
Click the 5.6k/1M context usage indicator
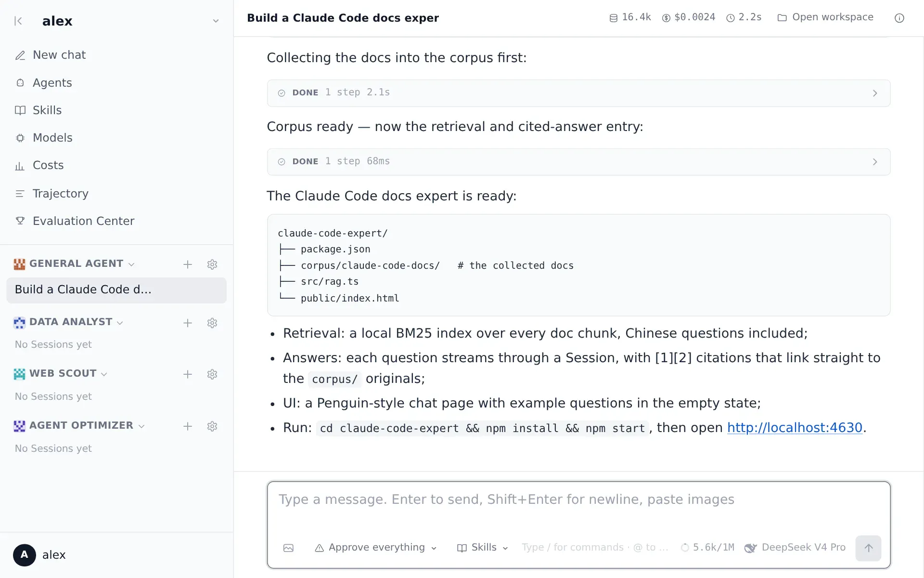click(707, 548)
